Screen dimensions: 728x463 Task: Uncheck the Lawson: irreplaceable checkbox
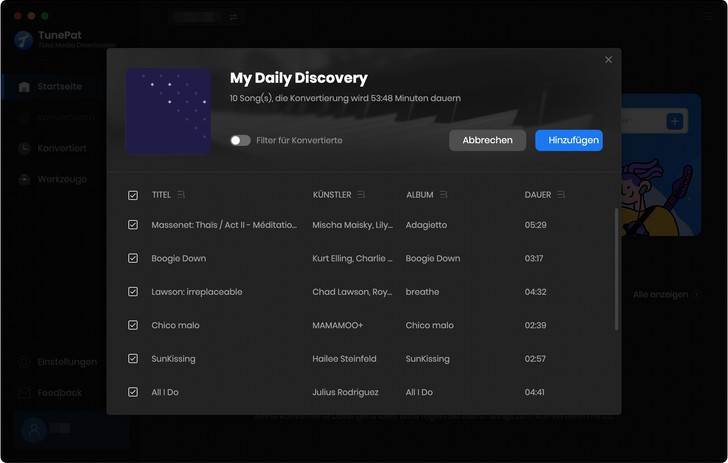pos(133,292)
